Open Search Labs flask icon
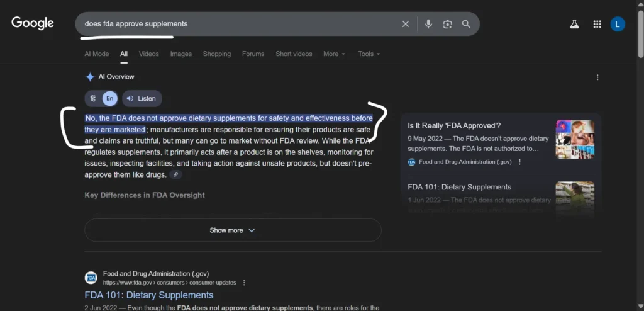This screenshot has width=644, height=311. click(574, 25)
